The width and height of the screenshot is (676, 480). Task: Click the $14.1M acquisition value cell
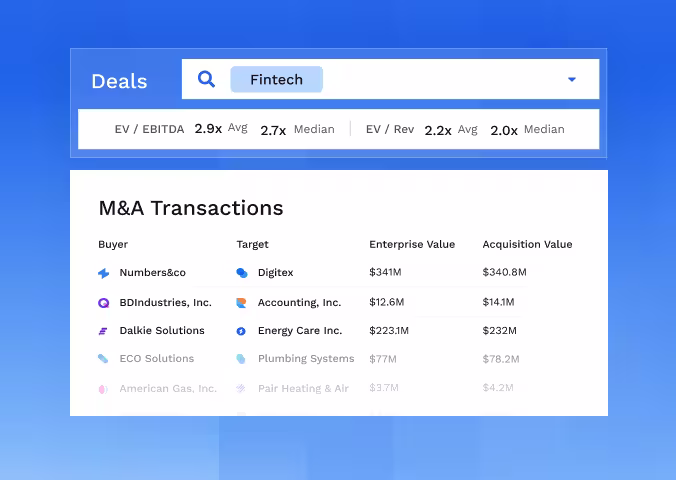(x=498, y=302)
